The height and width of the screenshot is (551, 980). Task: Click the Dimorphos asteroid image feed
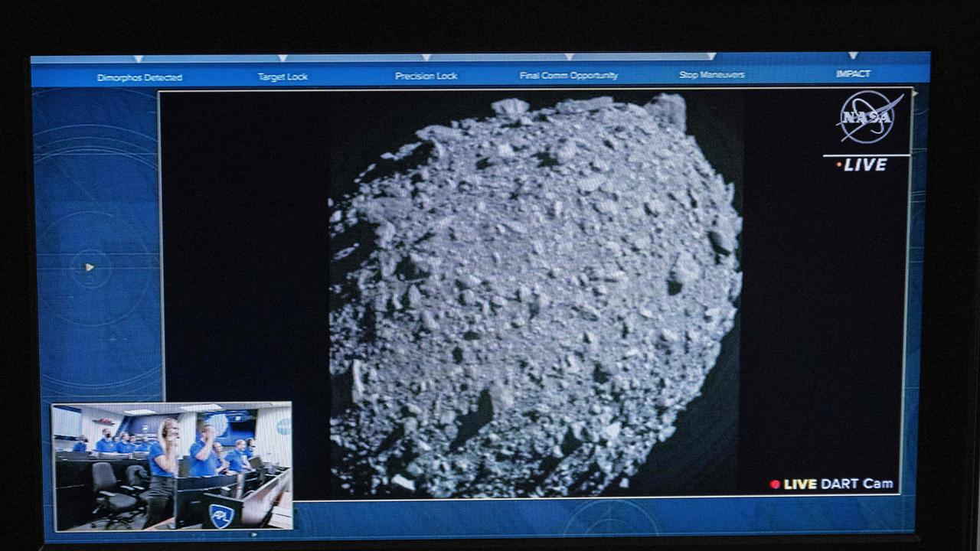(x=535, y=295)
